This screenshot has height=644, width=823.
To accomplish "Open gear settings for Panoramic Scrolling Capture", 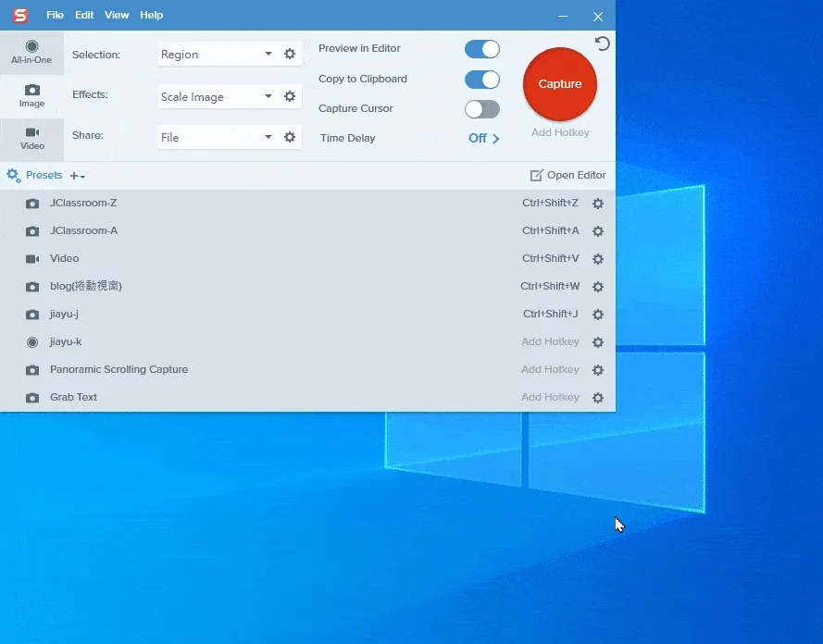I will tap(598, 370).
